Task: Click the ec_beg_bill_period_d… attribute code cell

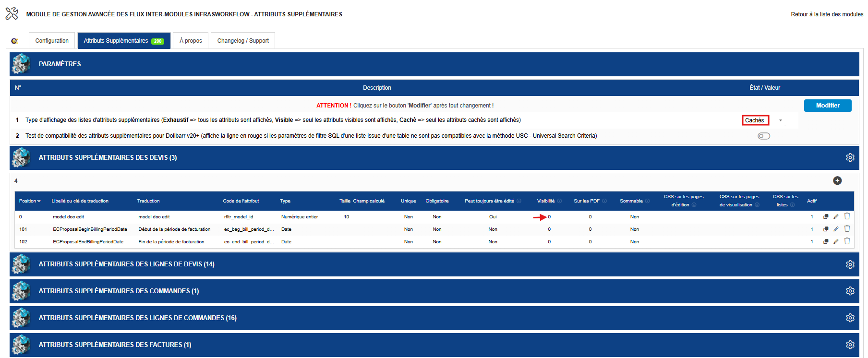Action: 249,229
